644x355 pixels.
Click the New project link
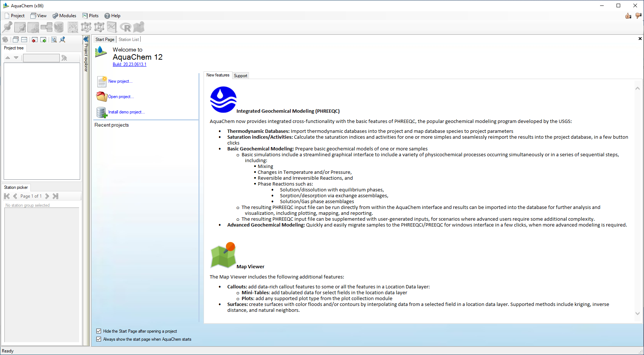[x=120, y=81]
